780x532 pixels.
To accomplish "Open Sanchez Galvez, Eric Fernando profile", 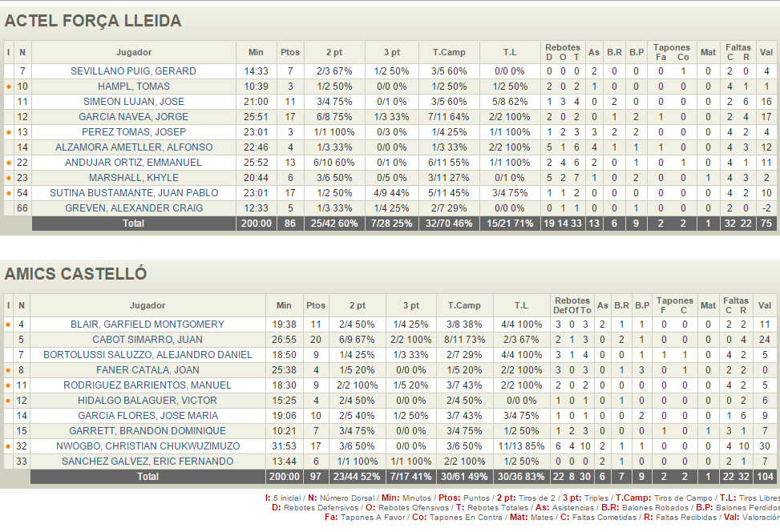I will [148, 461].
